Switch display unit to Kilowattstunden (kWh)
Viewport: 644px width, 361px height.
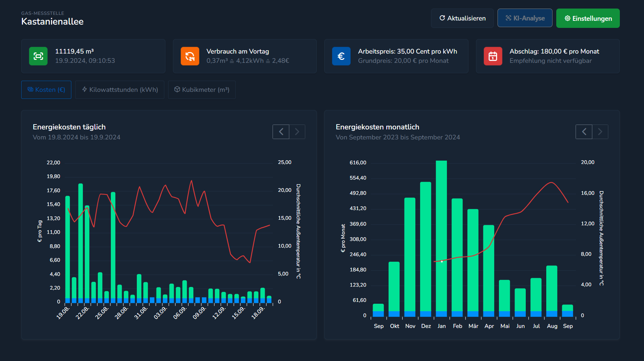coord(120,90)
